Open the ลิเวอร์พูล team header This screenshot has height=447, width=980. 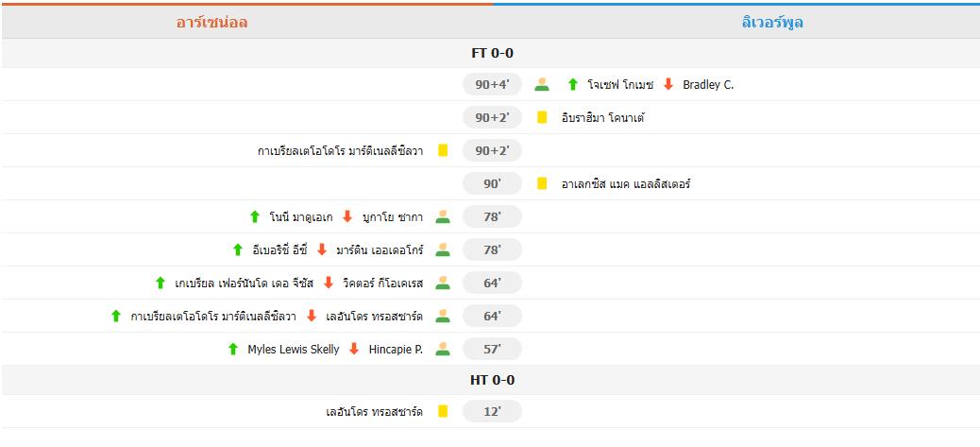click(x=772, y=23)
